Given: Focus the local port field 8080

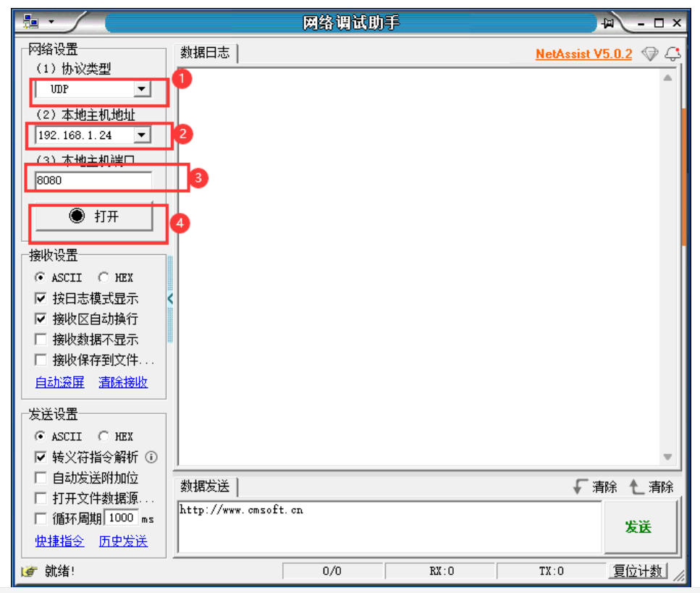Looking at the screenshot, I should 93,180.
